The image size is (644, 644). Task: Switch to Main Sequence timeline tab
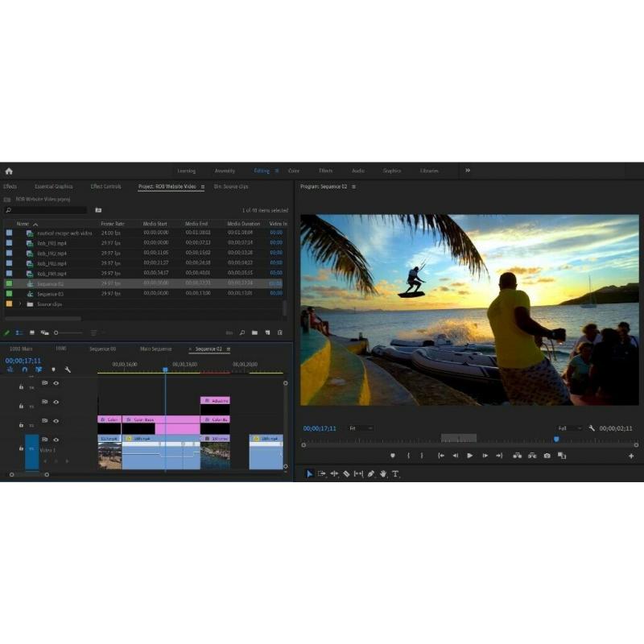(x=155, y=349)
